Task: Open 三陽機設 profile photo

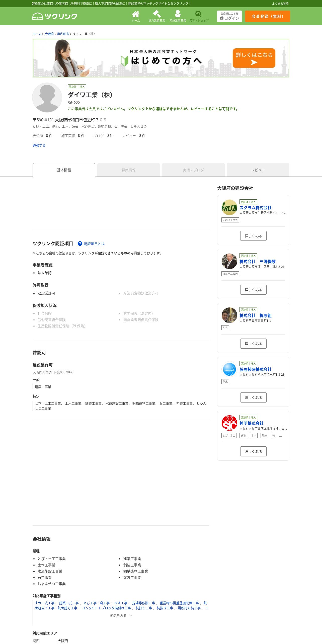Action: coord(229,261)
